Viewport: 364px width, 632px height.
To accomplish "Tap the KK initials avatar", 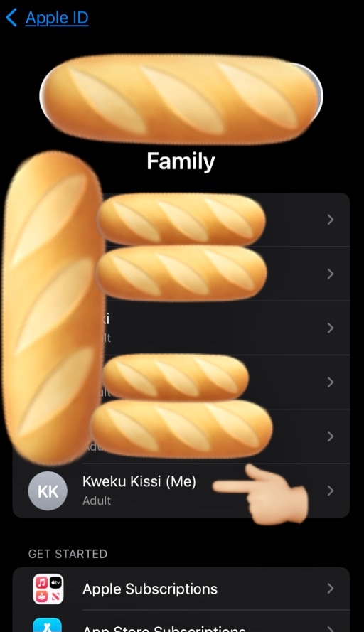I will coord(48,491).
